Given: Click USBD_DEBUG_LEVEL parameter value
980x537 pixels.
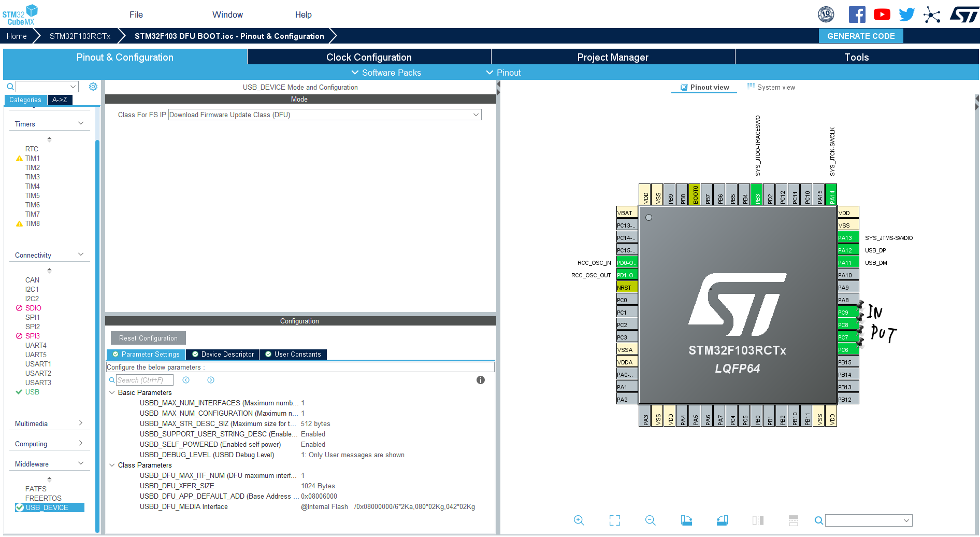Looking at the screenshot, I should click(353, 455).
